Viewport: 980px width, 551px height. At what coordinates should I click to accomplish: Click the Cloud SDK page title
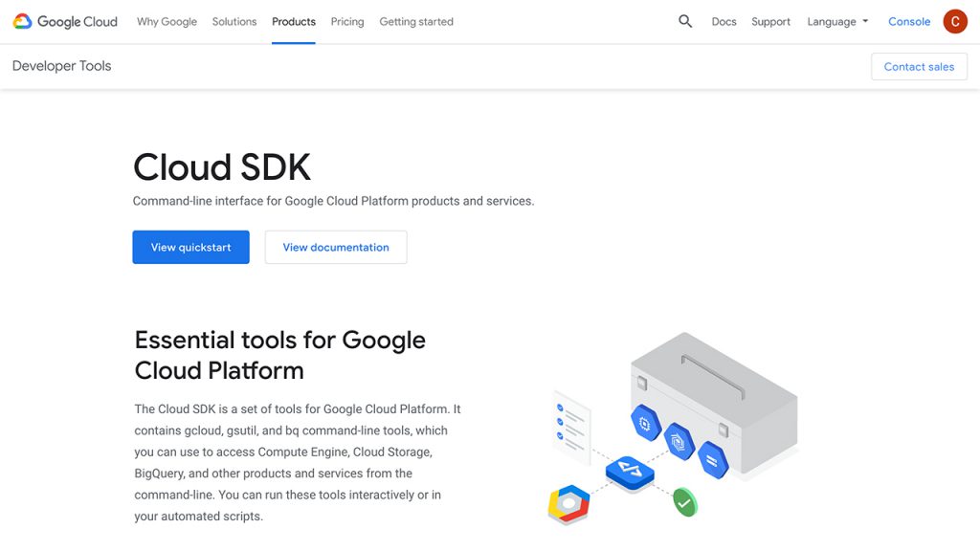click(x=222, y=166)
